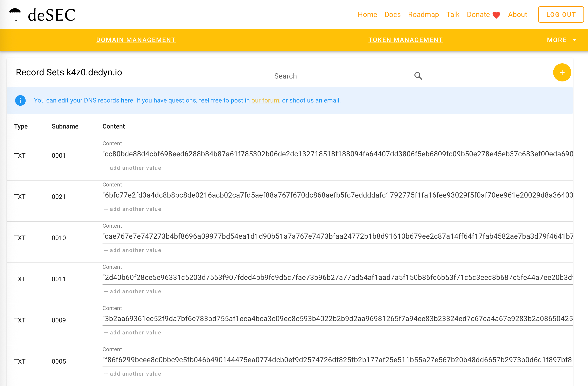The image size is (588, 386).
Task: Open the Roadmap page
Action: coord(423,14)
